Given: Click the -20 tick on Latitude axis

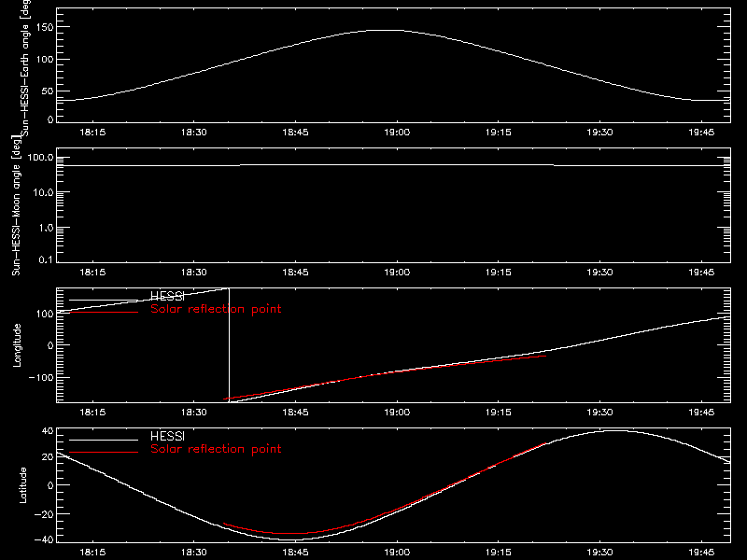Looking at the screenshot, I should [44, 514].
